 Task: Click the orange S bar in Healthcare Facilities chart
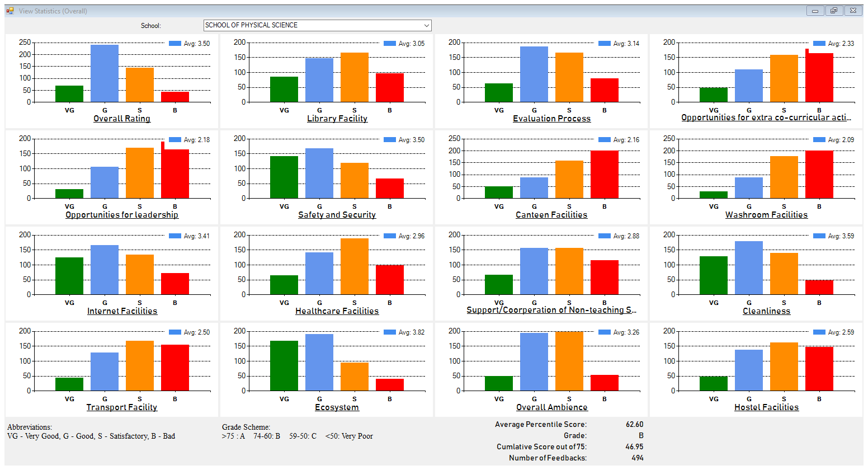(355, 266)
